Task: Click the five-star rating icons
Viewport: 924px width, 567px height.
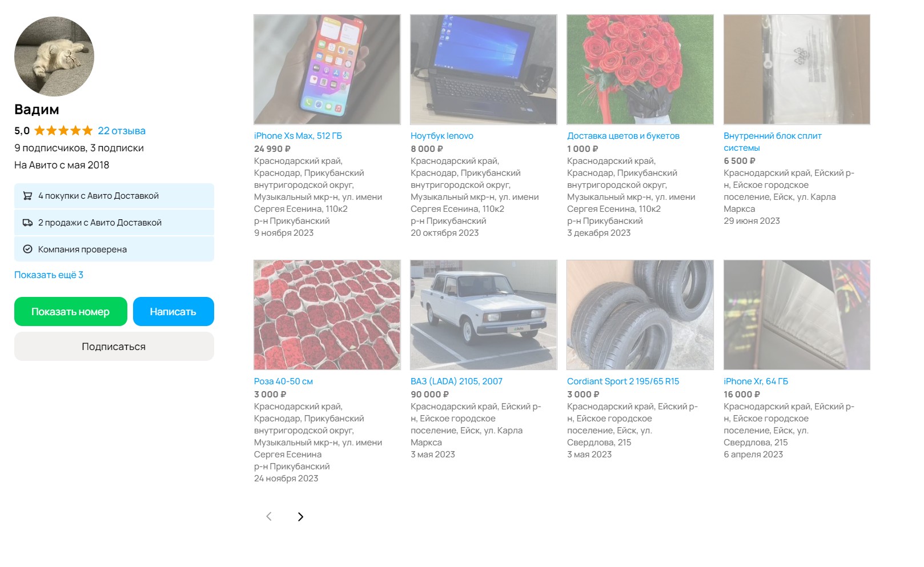Action: point(63,131)
